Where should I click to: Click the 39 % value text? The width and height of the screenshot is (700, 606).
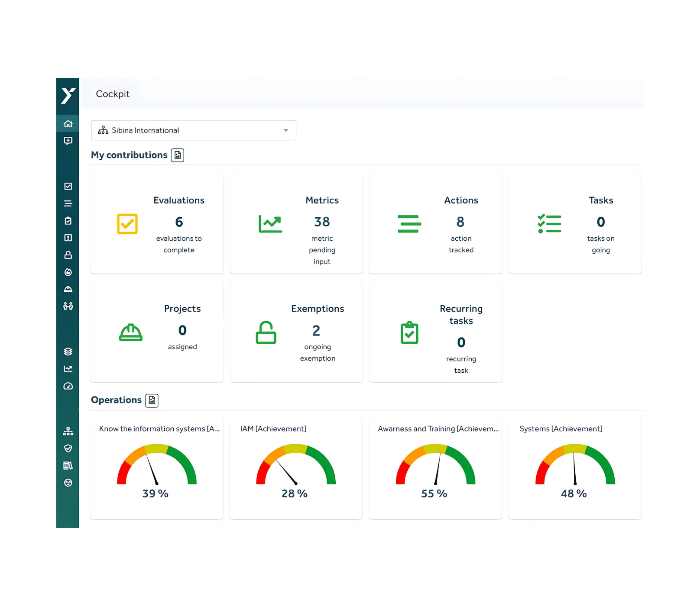click(x=156, y=494)
